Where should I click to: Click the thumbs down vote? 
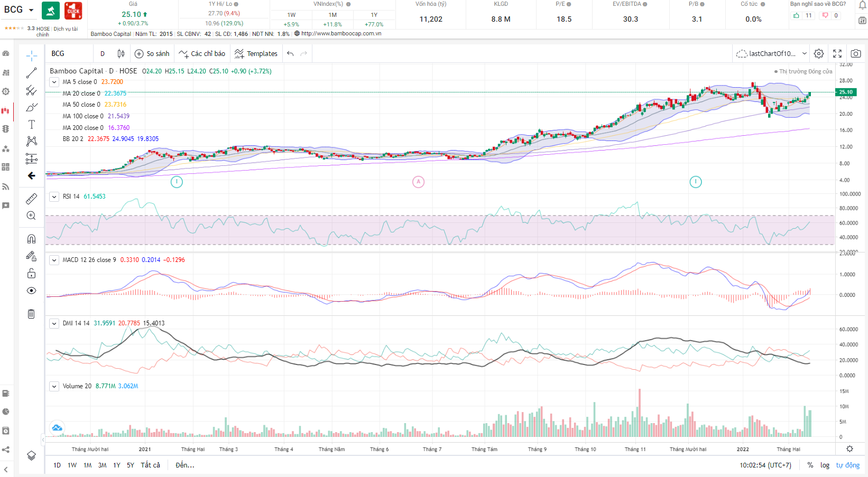[x=825, y=15]
